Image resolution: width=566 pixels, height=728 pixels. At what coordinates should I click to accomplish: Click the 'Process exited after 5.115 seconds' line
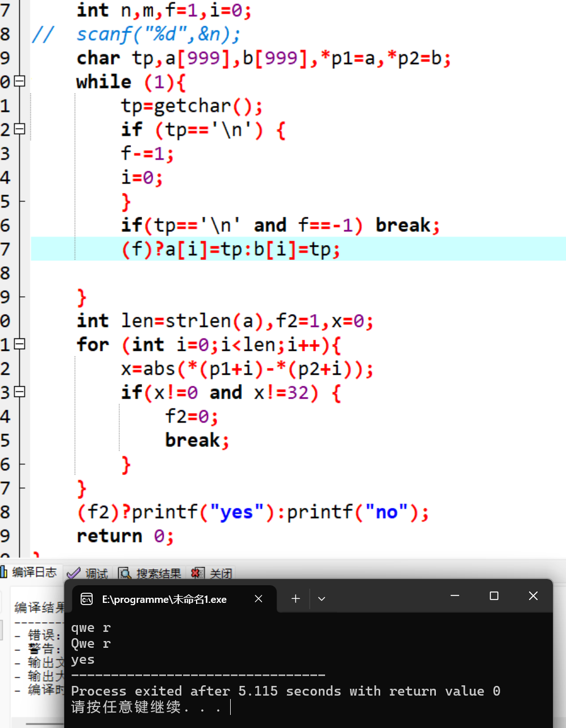pos(286,691)
